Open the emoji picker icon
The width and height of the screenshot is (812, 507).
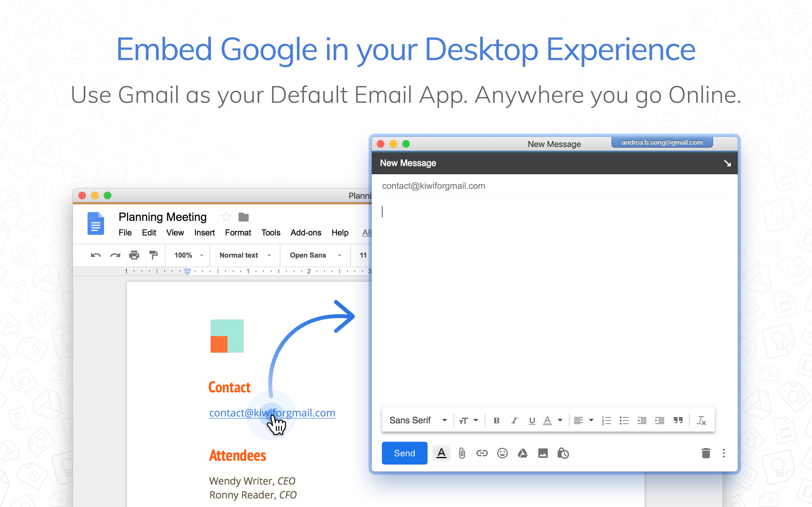coord(502,453)
